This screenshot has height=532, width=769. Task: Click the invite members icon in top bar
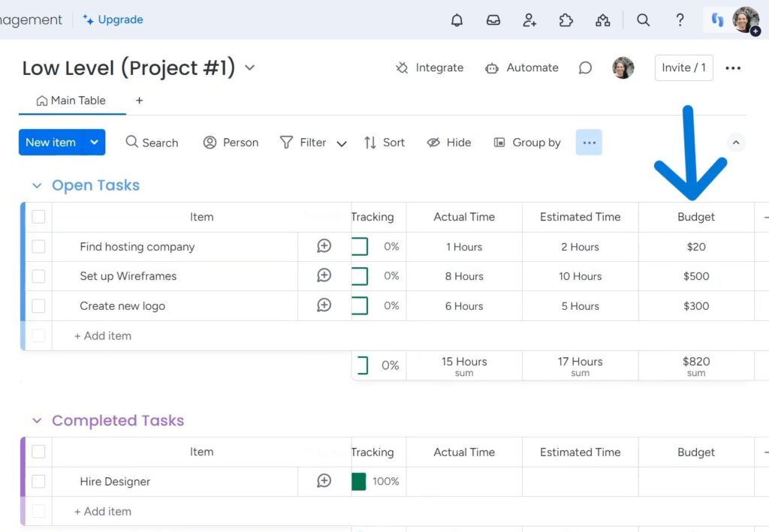530,20
